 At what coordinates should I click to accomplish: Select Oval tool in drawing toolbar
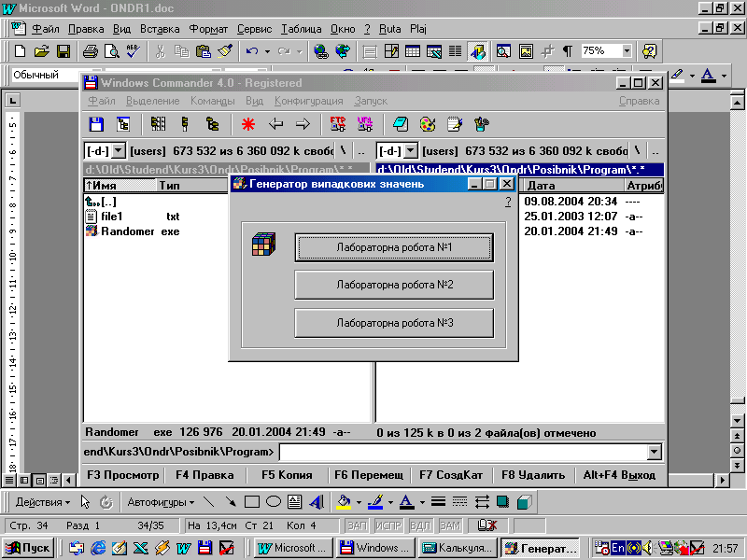274,502
